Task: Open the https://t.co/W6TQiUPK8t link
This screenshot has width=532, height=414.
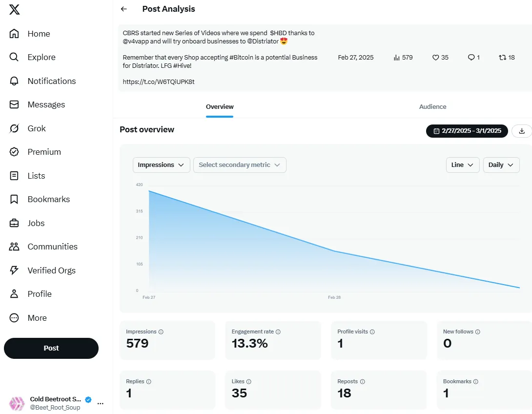Action: tap(159, 82)
